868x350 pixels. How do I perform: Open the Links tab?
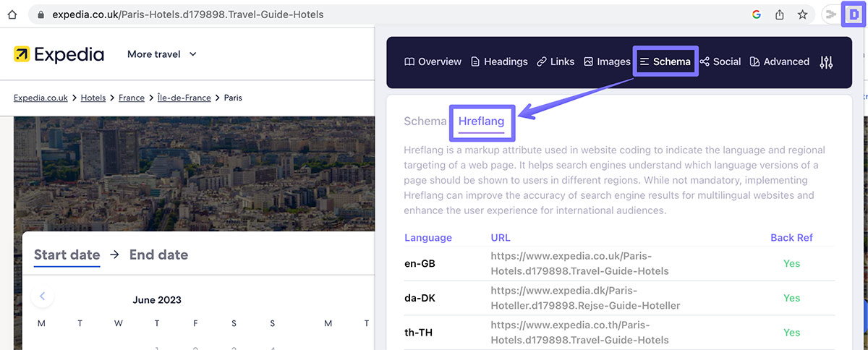(x=556, y=61)
